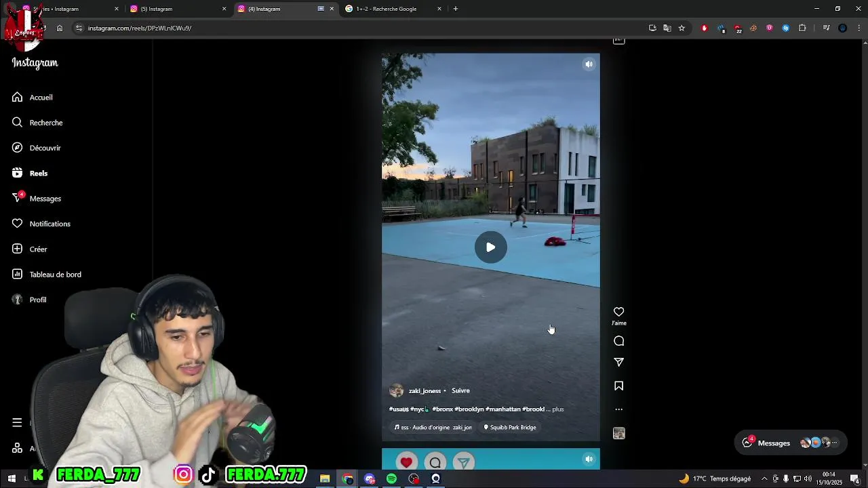868x488 pixels.
Task: Open Spotify on taskbar
Action: tap(391, 479)
